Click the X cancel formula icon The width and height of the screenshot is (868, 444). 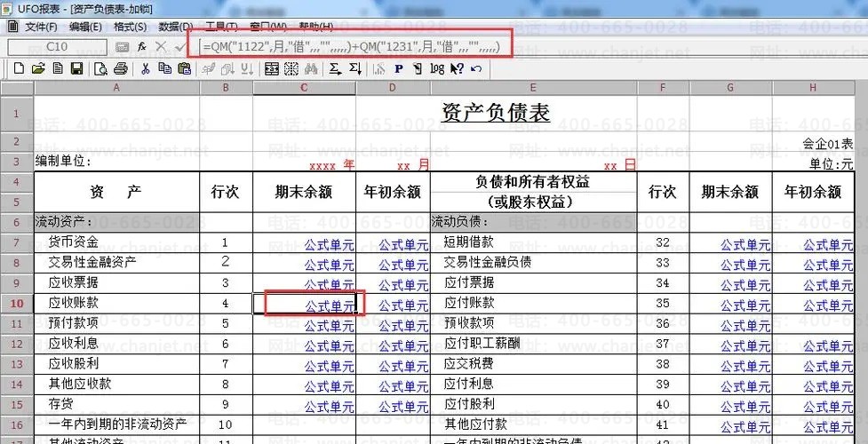coord(161,47)
